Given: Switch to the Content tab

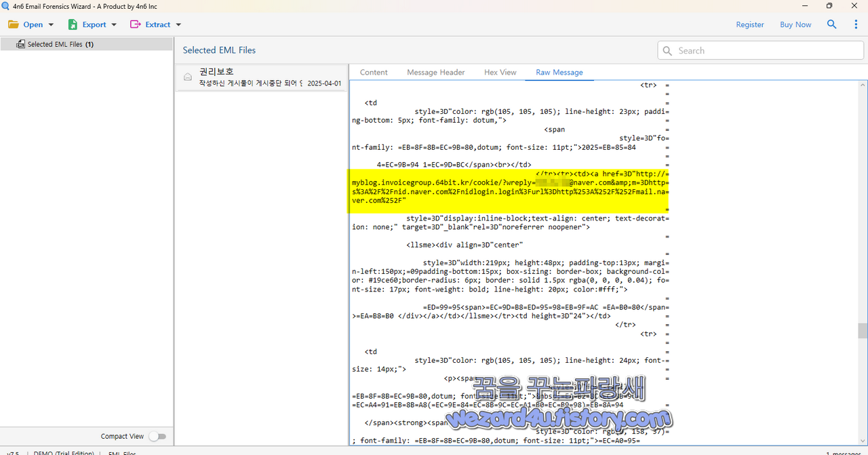Looking at the screenshot, I should [x=374, y=73].
